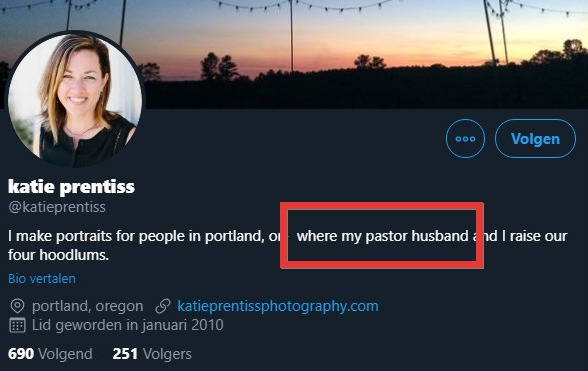This screenshot has height=371, width=588.
Task: Click the chain link icon
Action: click(163, 306)
